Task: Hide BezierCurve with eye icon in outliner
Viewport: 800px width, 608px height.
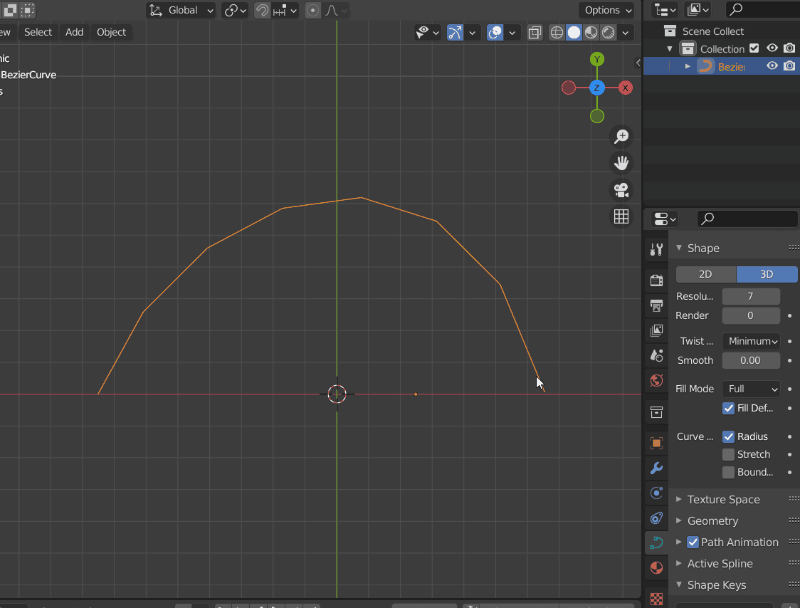Action: [772, 66]
